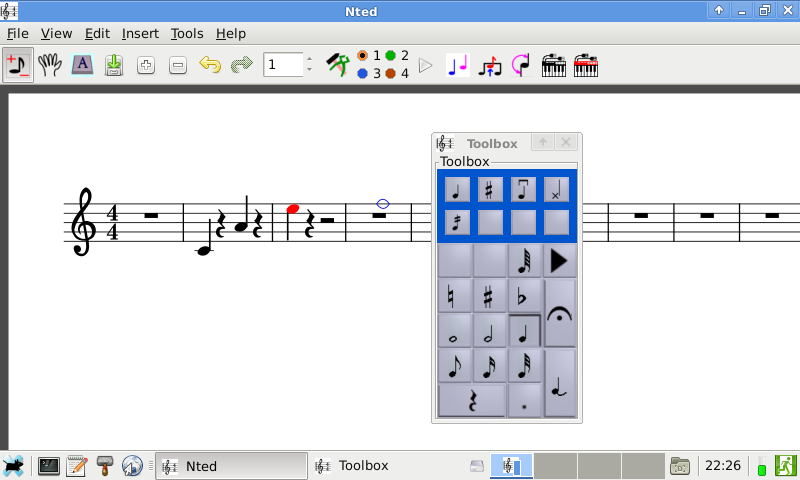Click the insert text 'A' tool
The image size is (800, 480).
[82, 65]
